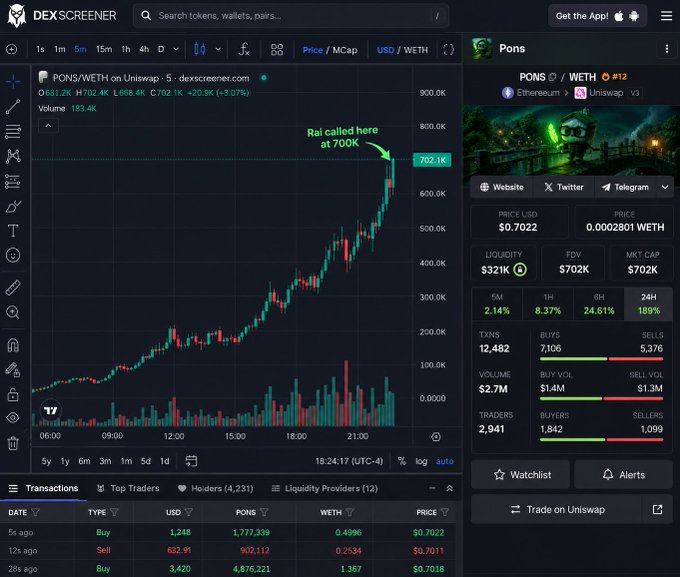680x577 pixels.
Task: Toggle stay in drawing mode
Action: pyautogui.click(x=13, y=370)
